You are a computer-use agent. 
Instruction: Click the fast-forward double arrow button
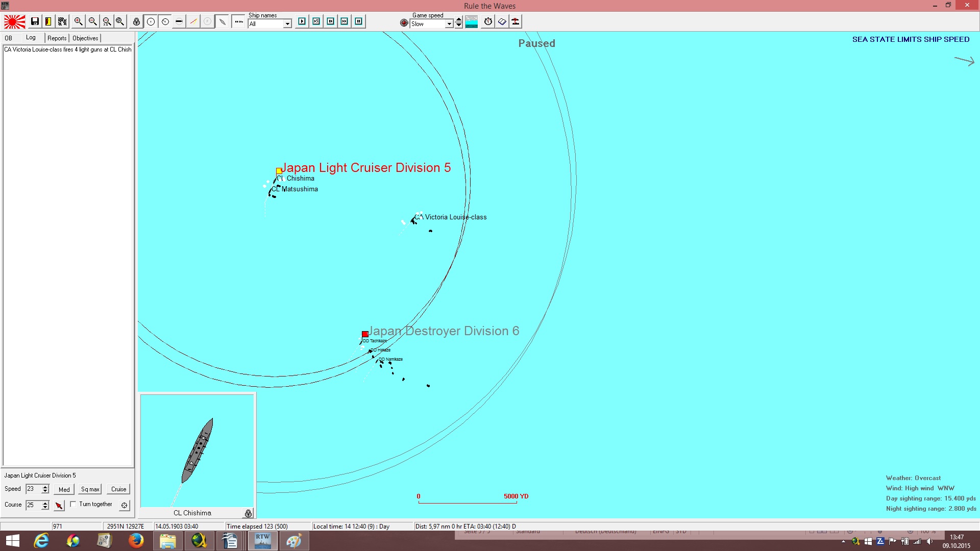(345, 21)
